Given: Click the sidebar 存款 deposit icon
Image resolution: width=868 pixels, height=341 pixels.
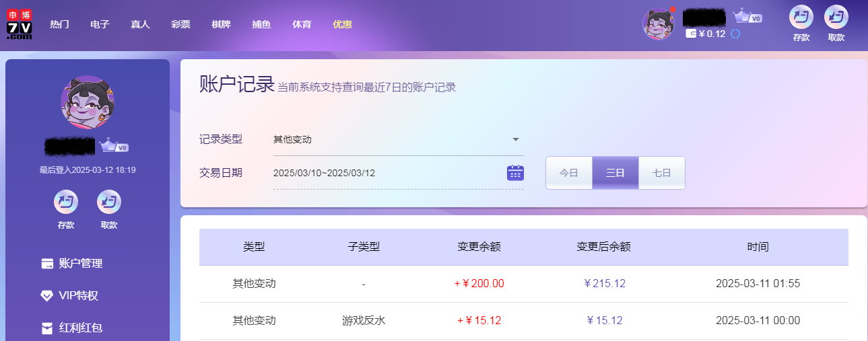Looking at the screenshot, I should coord(66,202).
